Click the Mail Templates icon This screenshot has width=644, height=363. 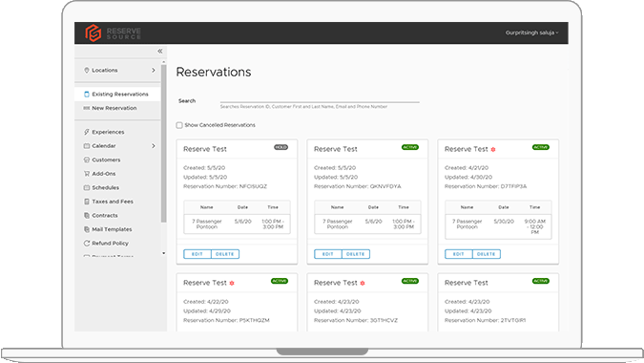(x=86, y=229)
